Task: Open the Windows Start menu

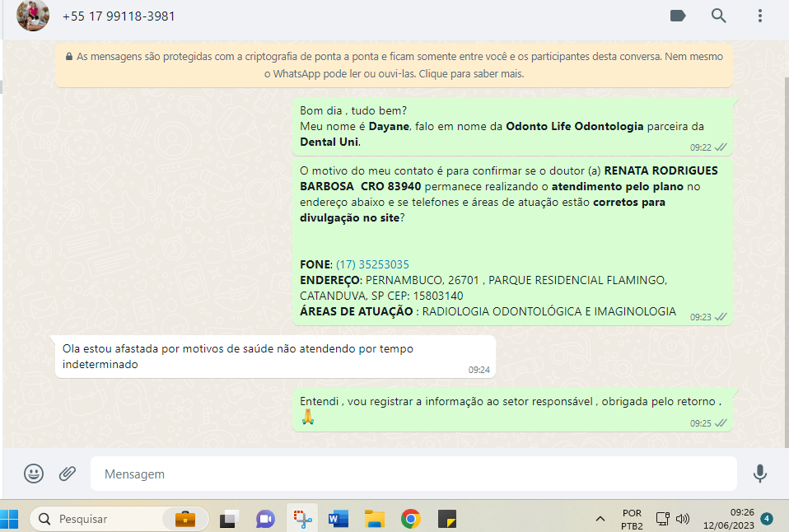Action: pos(11,519)
